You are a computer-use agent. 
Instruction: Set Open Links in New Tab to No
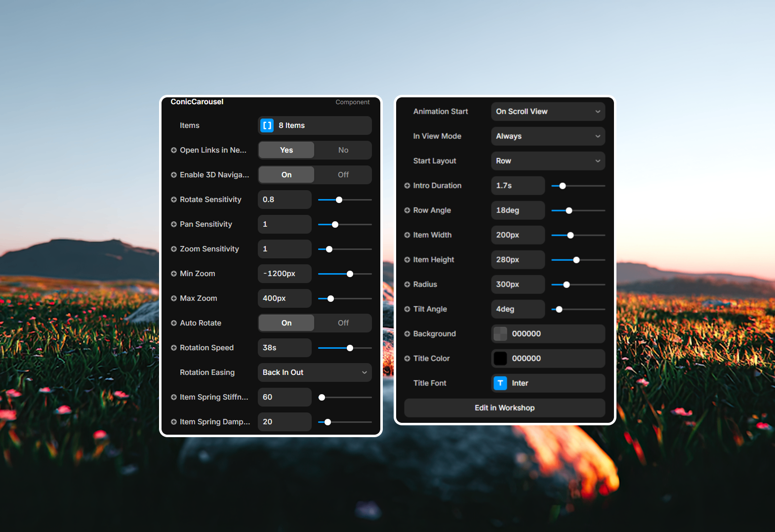(x=343, y=150)
